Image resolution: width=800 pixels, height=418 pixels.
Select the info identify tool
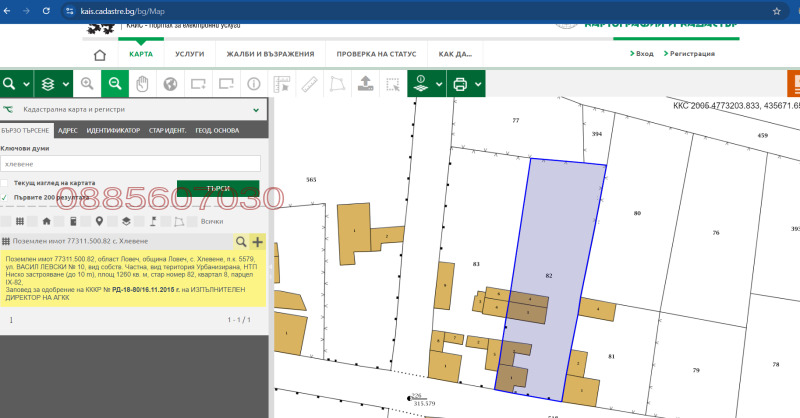253,84
